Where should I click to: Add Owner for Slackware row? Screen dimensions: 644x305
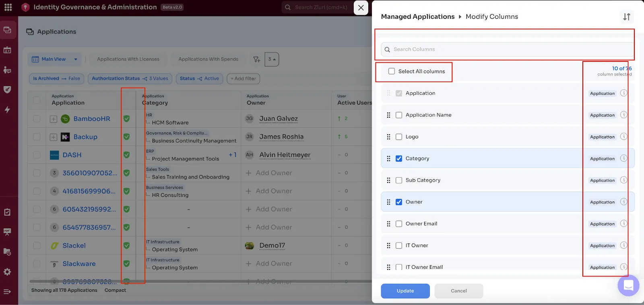pos(269,264)
